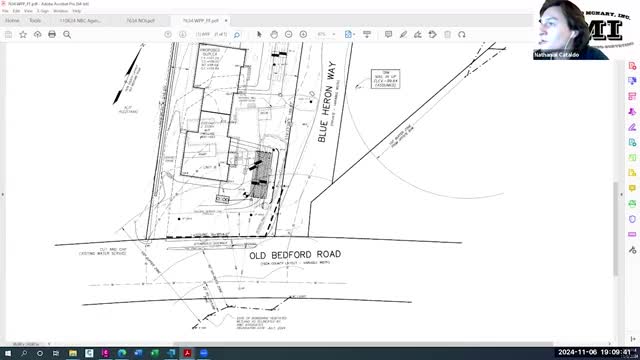This screenshot has height=360, width=640.
Task: Click the vertical document scrollbar
Action: point(616,229)
